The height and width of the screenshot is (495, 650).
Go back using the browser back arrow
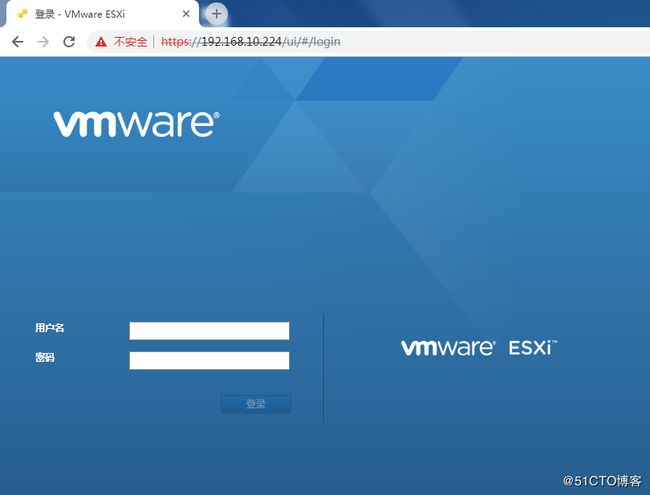(x=17, y=41)
